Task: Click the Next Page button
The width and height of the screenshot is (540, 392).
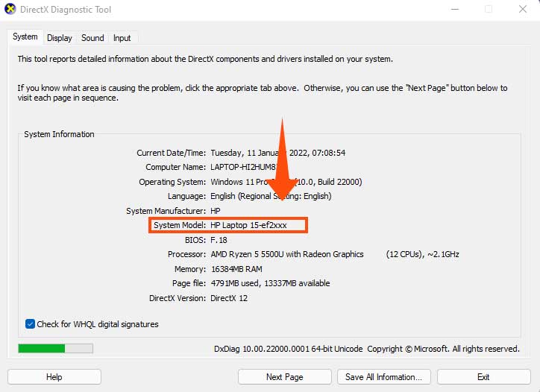Action: pos(284,377)
